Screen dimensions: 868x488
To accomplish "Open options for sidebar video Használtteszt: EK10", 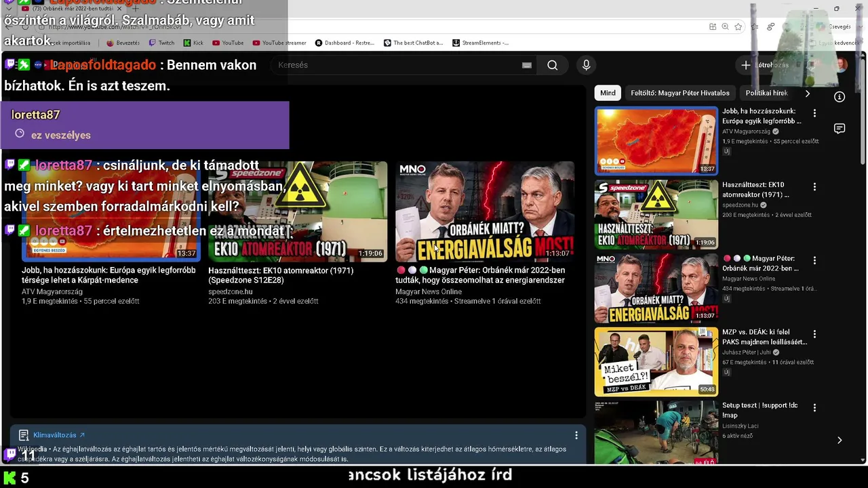I will 814,186.
